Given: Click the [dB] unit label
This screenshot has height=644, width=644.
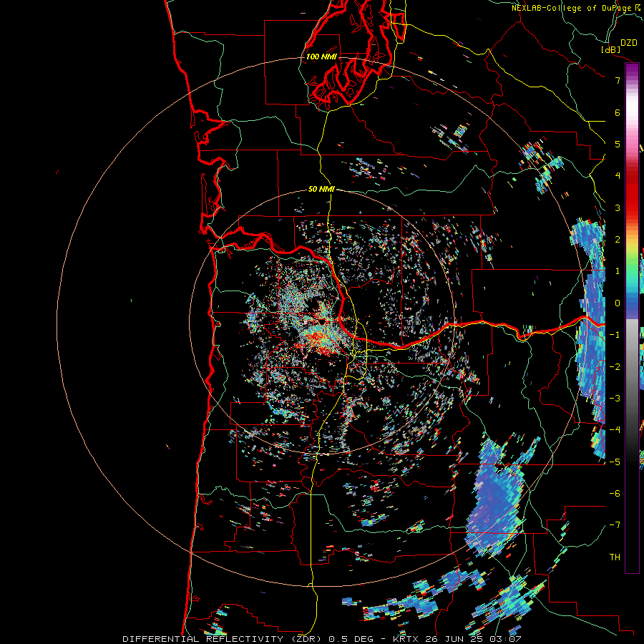Looking at the screenshot, I should [x=611, y=49].
